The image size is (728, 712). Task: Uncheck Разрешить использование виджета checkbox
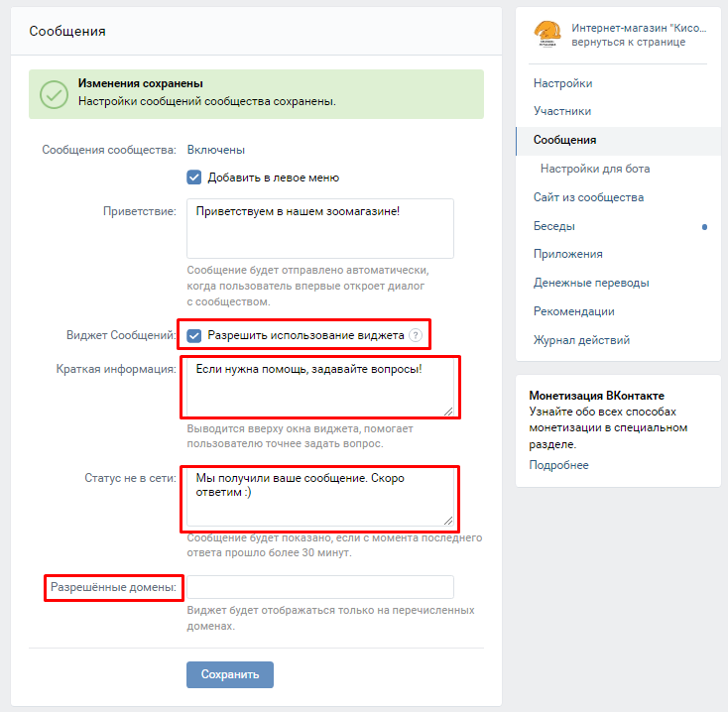(194, 335)
